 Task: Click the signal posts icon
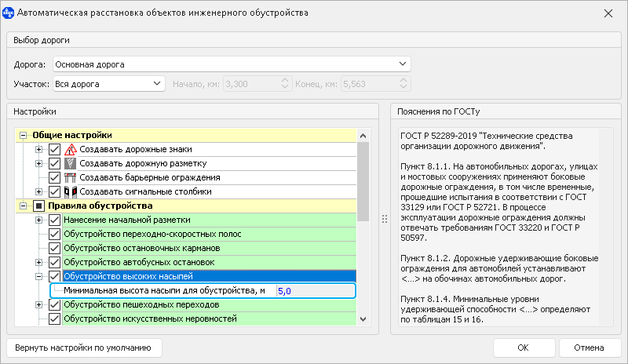click(70, 192)
